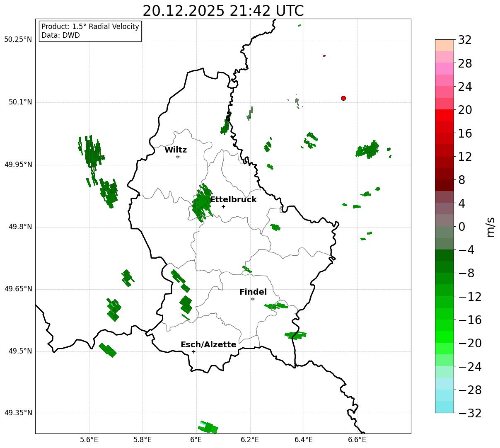
Task: Pick the peach 32 m/s colorbar band
Action: tap(444, 45)
